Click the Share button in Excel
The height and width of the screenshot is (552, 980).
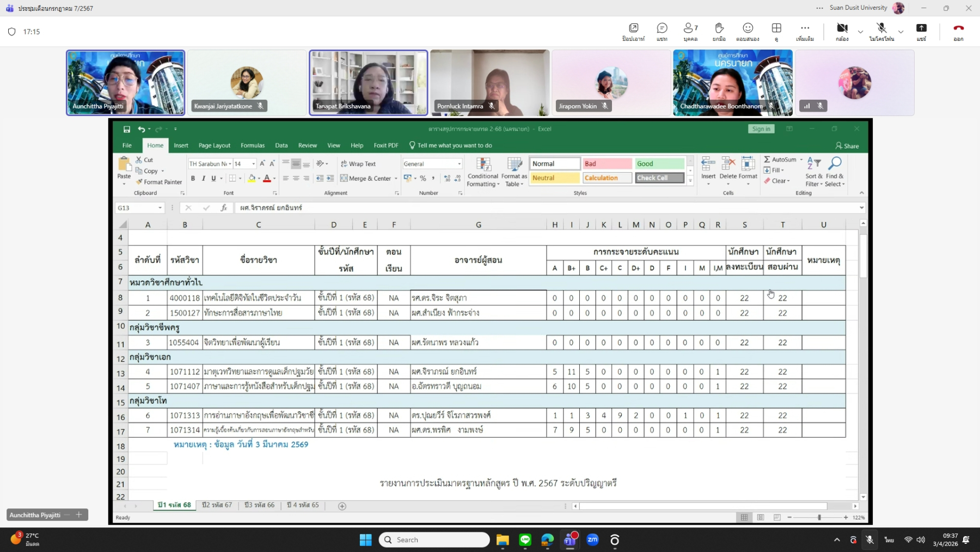tap(847, 146)
